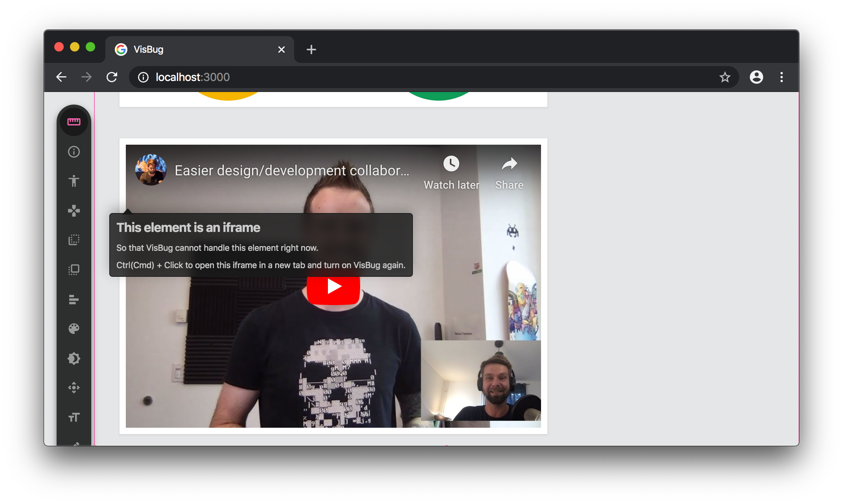Toggle the bookmark star in address bar

coord(725,77)
